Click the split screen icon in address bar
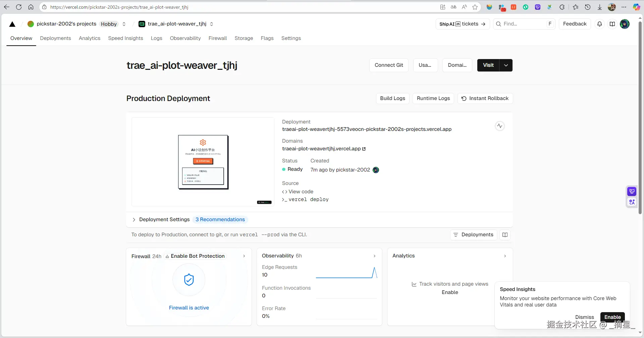 tap(443, 7)
